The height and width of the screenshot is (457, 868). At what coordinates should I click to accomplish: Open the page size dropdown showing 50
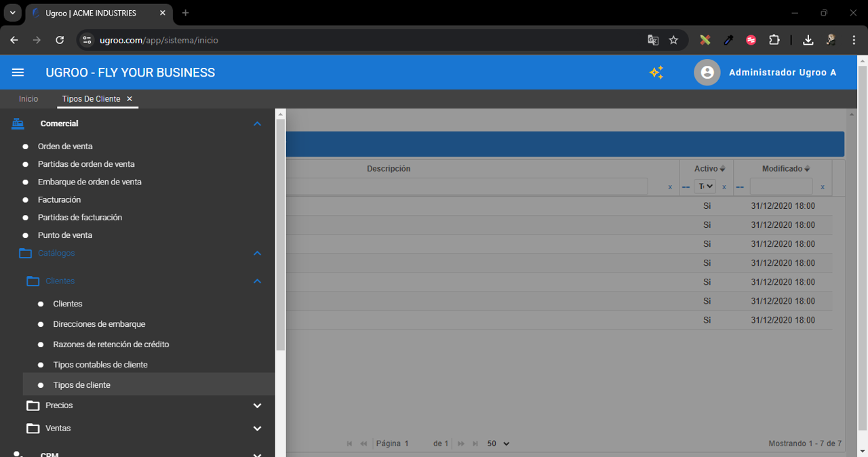(x=498, y=443)
